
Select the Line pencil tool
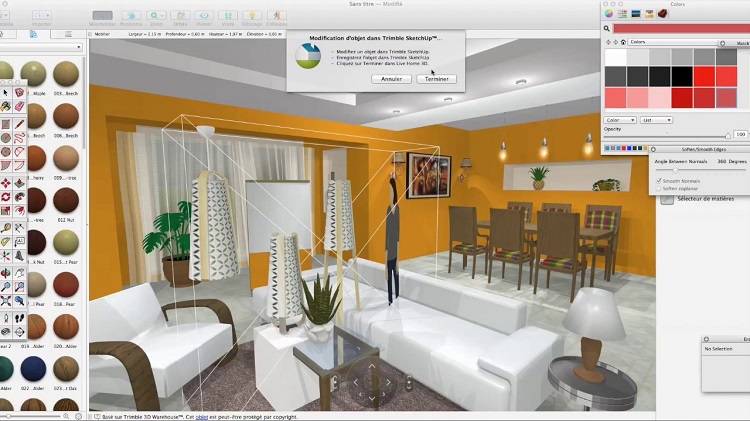(x=19, y=124)
